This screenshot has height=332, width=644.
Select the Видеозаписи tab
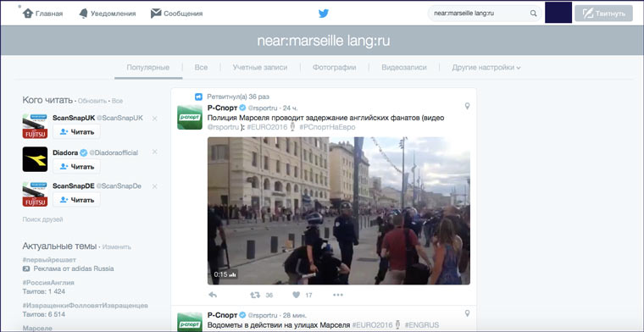tap(403, 67)
